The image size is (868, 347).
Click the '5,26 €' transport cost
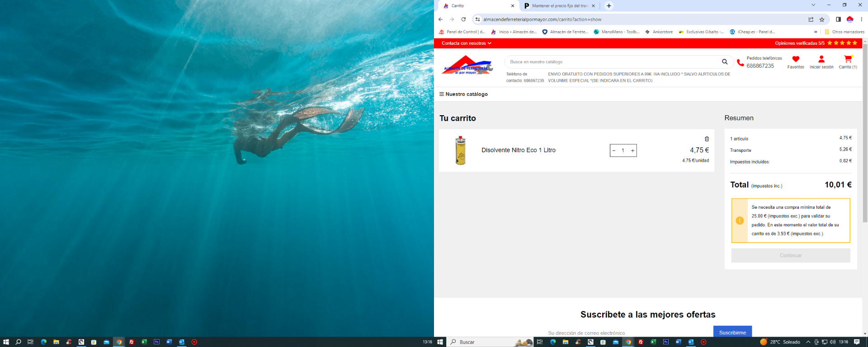point(845,149)
